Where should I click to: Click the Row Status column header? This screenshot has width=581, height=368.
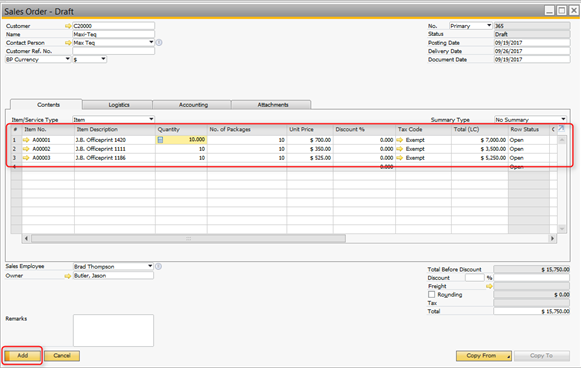point(529,129)
